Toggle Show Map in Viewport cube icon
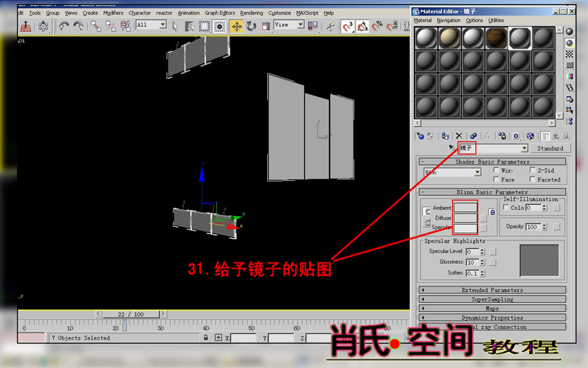 tap(530, 136)
